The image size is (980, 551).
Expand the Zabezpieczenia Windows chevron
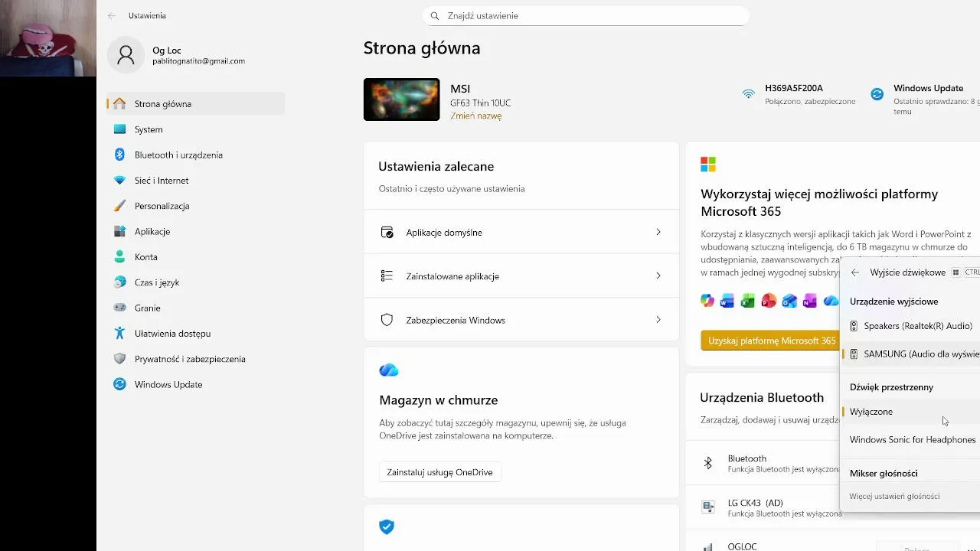(658, 320)
